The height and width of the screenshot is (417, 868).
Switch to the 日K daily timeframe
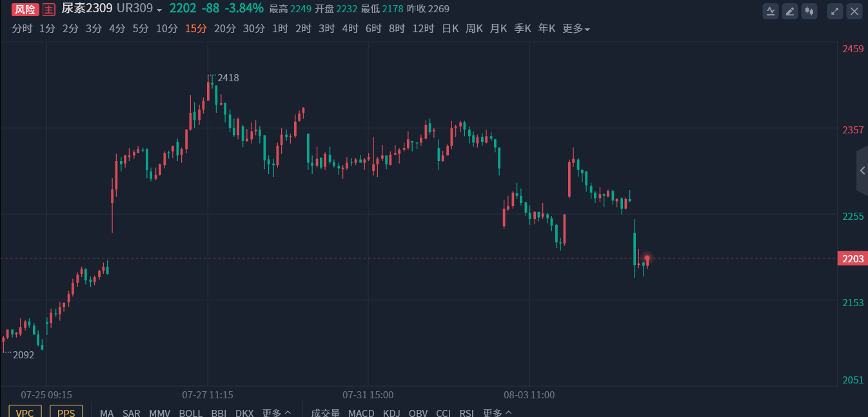(450, 28)
